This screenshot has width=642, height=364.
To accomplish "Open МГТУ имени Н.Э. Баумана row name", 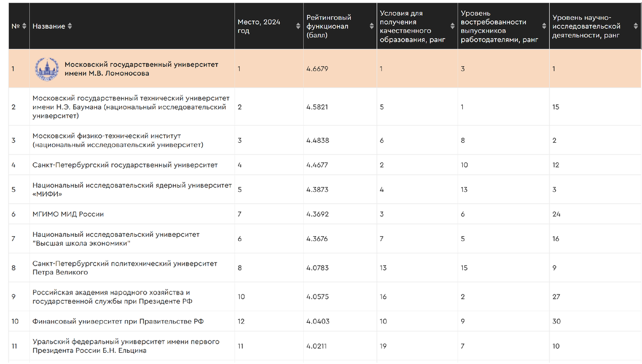I will (131, 106).
